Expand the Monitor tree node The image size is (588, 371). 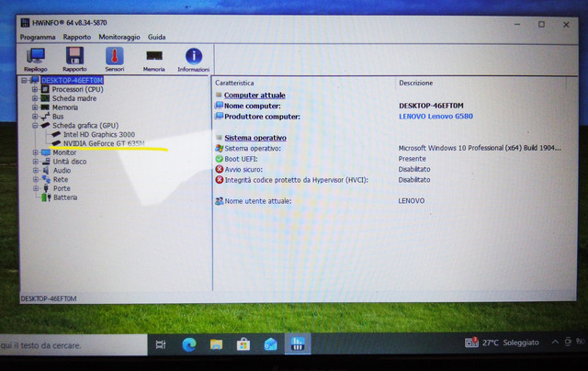[x=35, y=152]
